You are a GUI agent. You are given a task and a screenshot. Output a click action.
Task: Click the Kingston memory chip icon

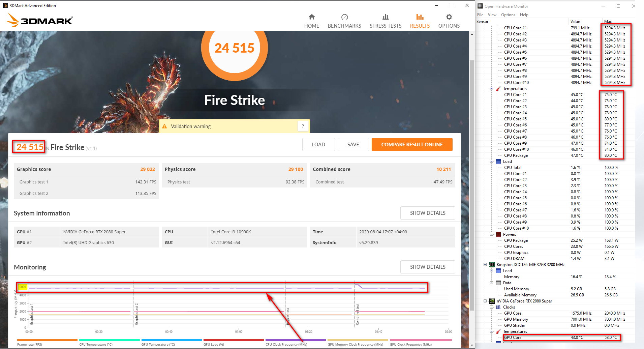click(x=492, y=265)
